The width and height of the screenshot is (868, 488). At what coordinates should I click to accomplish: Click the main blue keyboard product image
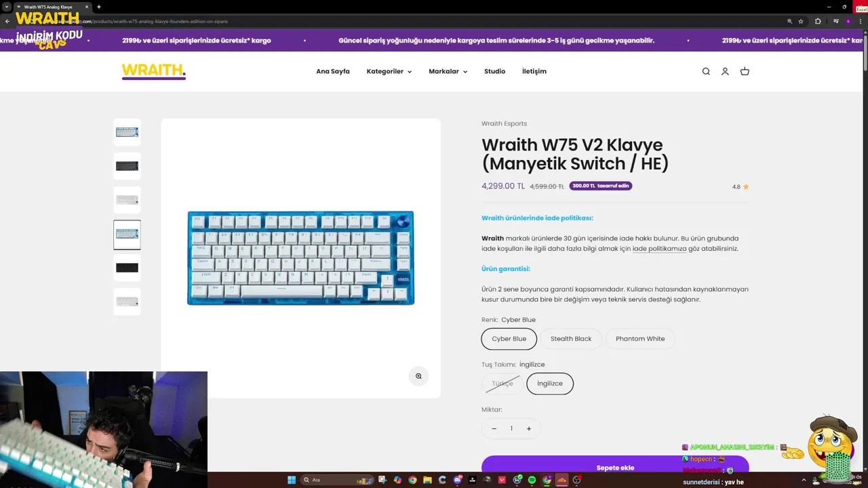point(300,258)
